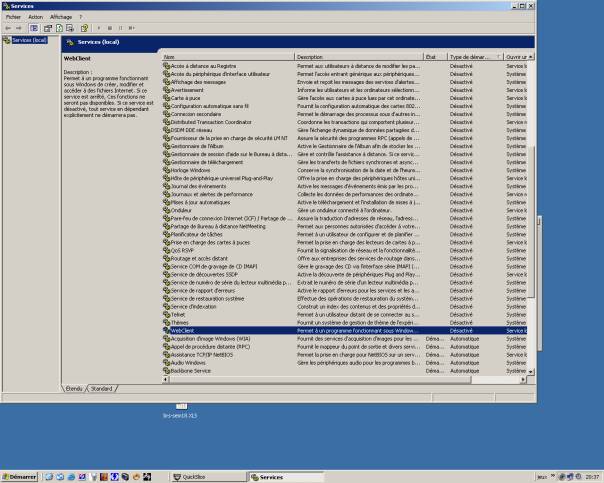The image size is (604, 483).
Task: Click the Services taskbar button
Action: pos(286,477)
